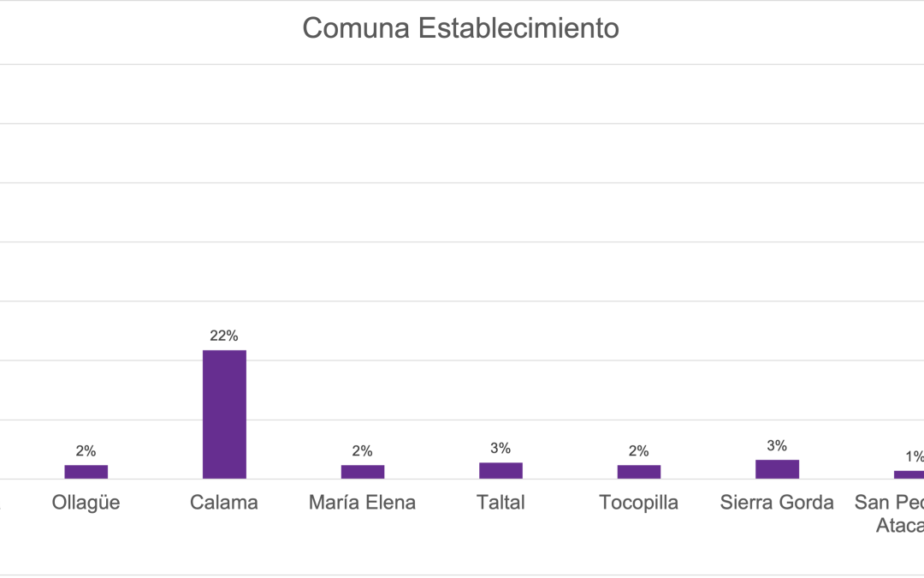924x578 pixels.
Task: Select the 2% label above Tocopilla
Action: [639, 450]
